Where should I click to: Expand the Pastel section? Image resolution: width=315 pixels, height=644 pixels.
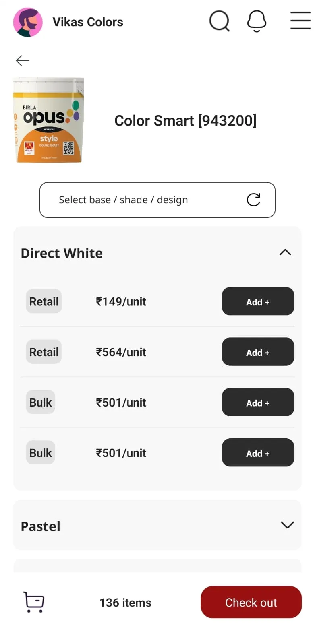click(x=287, y=525)
